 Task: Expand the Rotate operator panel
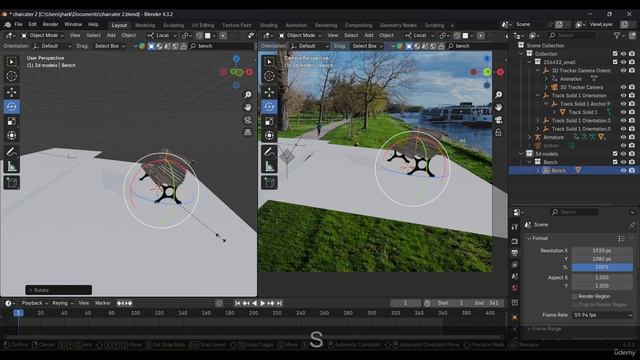58,290
